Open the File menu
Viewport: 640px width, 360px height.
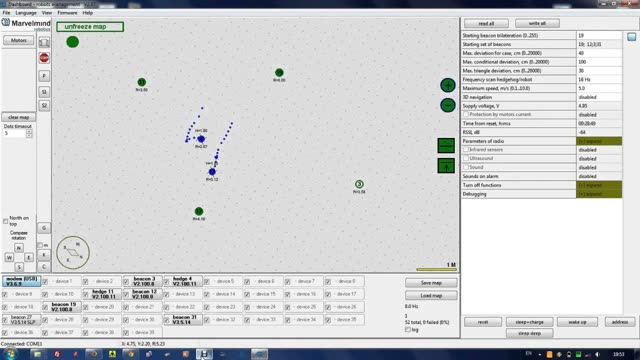point(7,13)
